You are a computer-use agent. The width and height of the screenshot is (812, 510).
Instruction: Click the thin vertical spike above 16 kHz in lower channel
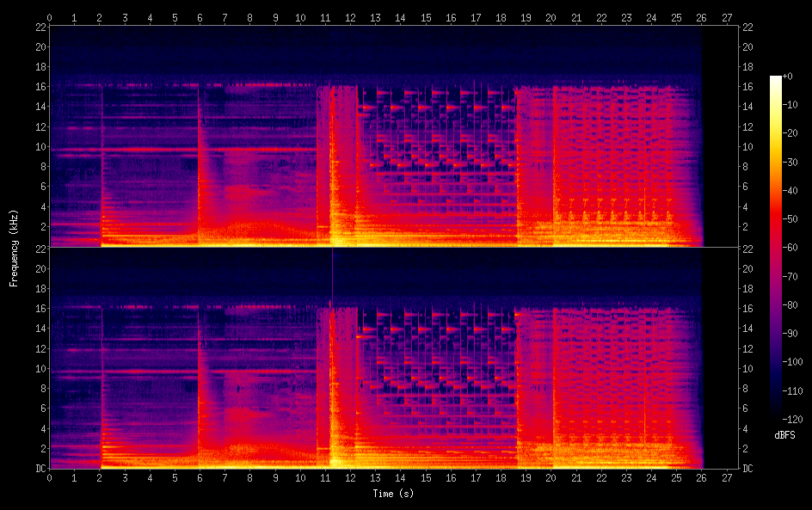point(332,275)
